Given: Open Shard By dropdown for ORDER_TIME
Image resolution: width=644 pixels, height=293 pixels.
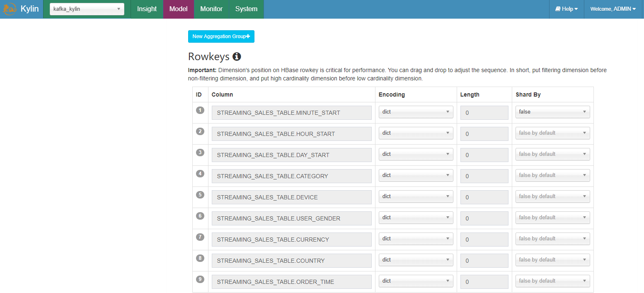Looking at the screenshot, I should click(553, 281).
